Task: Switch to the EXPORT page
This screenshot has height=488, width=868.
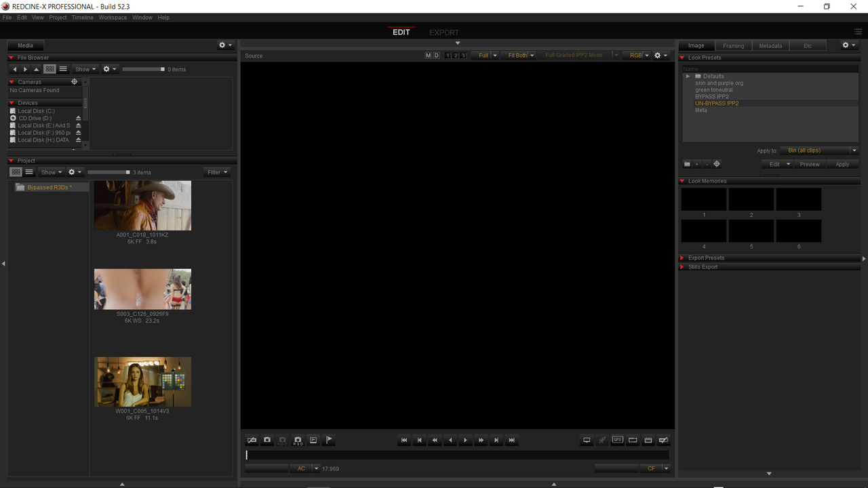Action: (x=444, y=33)
